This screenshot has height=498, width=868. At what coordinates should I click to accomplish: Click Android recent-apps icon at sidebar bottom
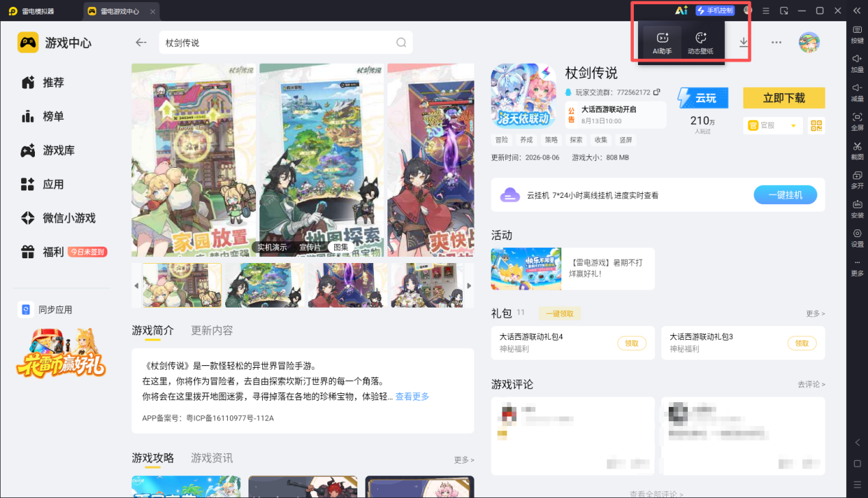pyautogui.click(x=857, y=484)
